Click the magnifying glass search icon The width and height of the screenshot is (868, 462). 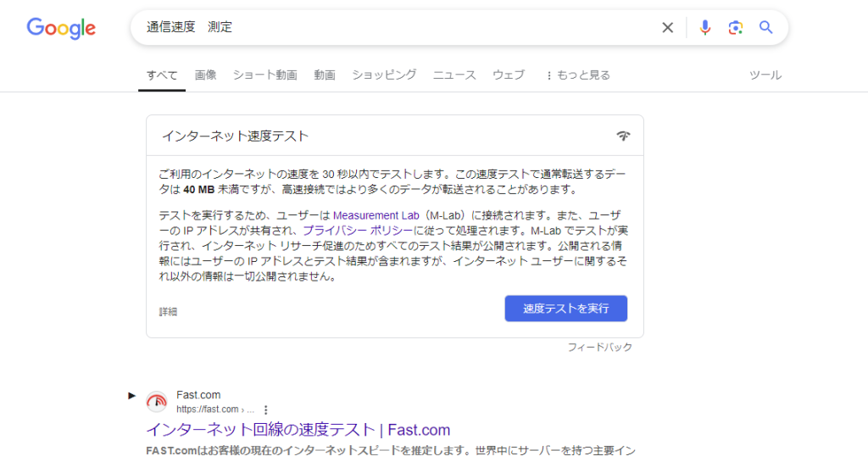[x=765, y=27]
